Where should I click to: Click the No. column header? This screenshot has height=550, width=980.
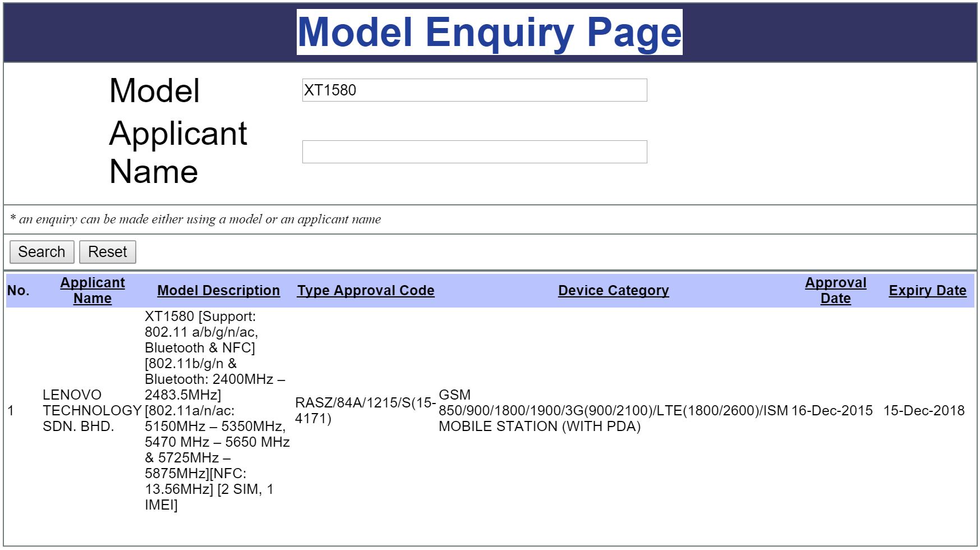point(18,291)
